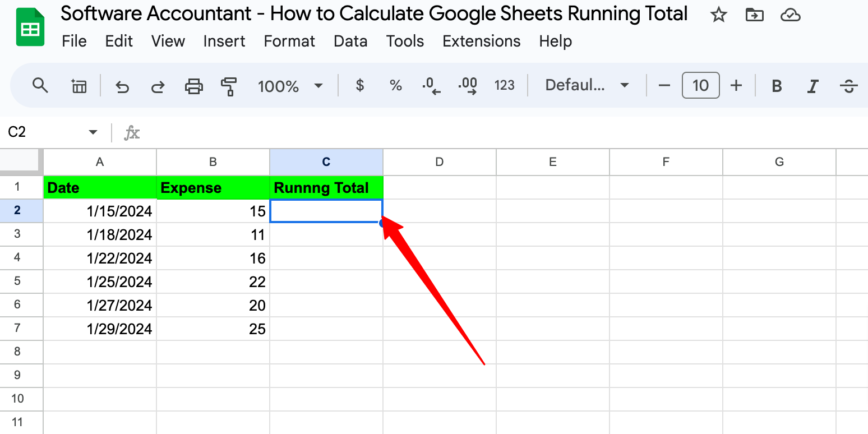Select column G header

(779, 162)
